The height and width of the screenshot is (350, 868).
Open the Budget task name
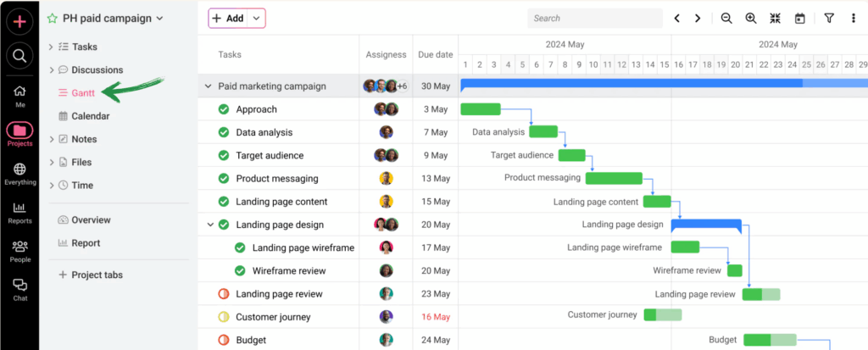(251, 340)
